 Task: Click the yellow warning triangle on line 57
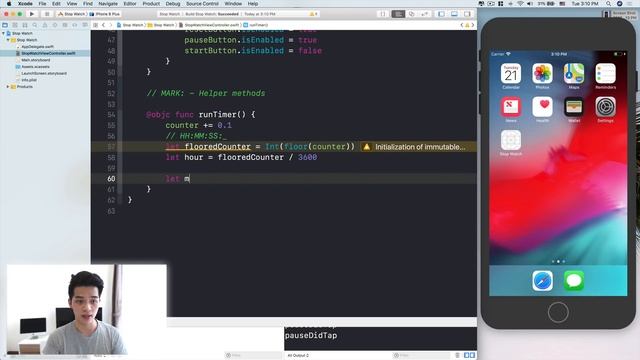coord(367,147)
